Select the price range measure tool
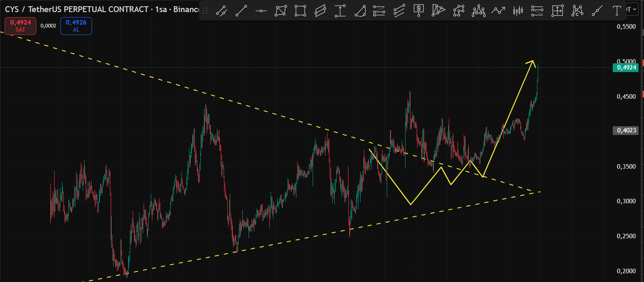 (x=340, y=11)
